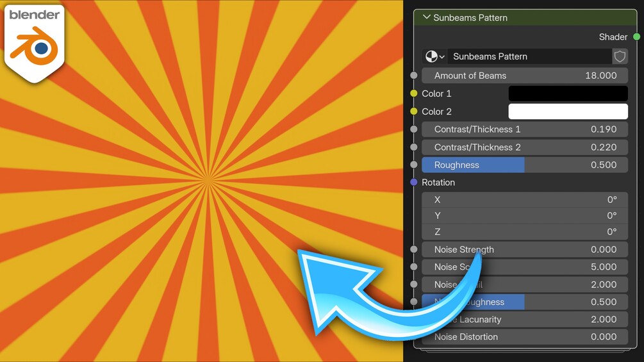Open the node group browse dropdown

[x=435, y=56]
